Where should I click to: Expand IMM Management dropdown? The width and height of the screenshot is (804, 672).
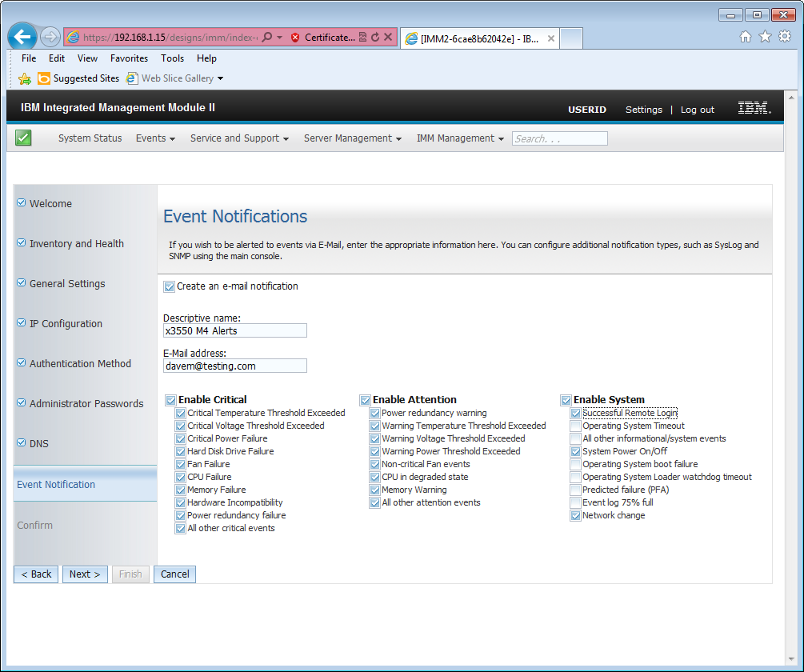460,138
